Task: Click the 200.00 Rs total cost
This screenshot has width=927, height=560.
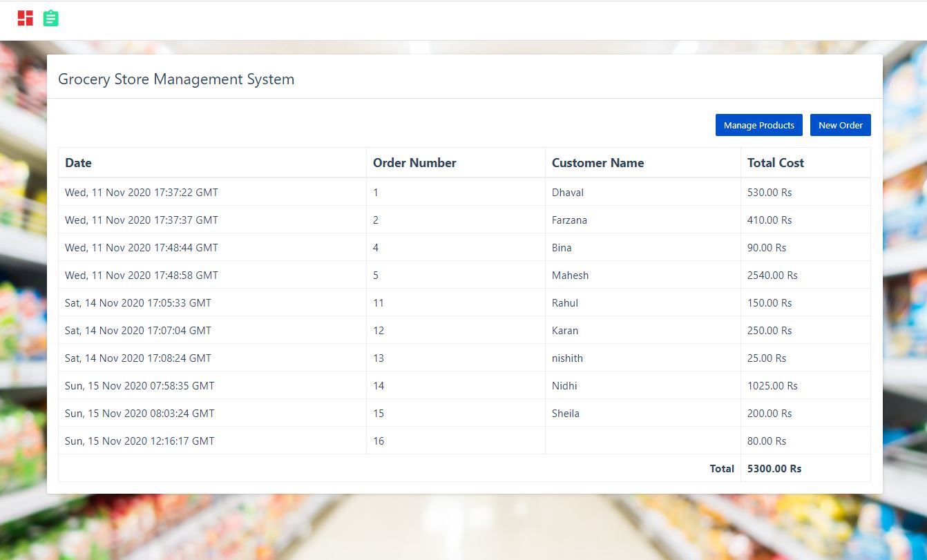Action: pyautogui.click(x=770, y=414)
